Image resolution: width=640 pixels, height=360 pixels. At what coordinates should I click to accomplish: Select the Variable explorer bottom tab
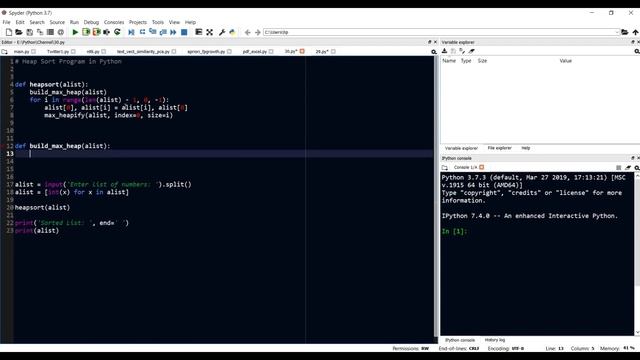click(x=461, y=148)
